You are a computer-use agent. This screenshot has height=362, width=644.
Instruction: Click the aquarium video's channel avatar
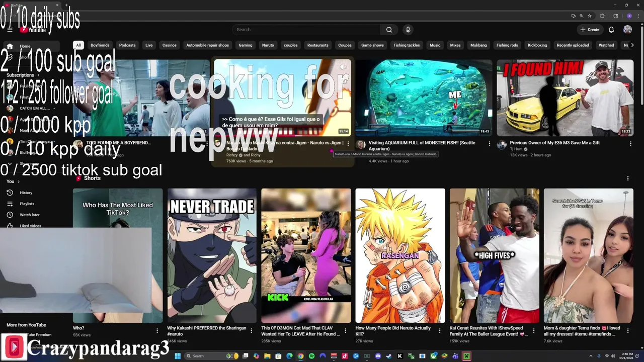[361, 145]
